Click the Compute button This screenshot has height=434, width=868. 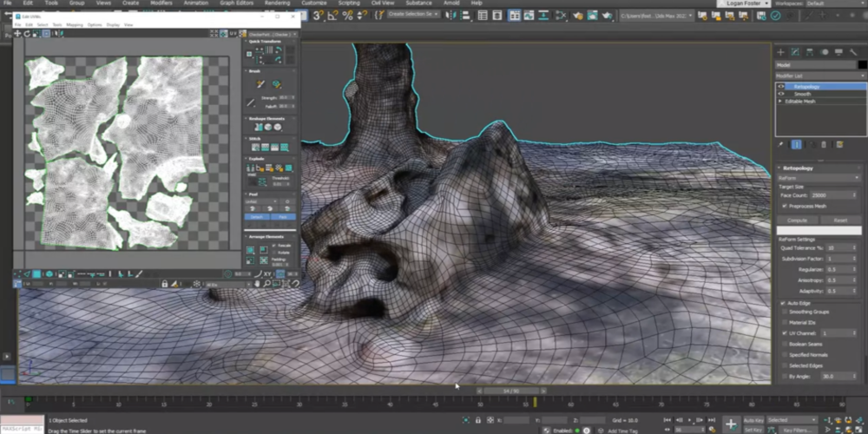[797, 220]
